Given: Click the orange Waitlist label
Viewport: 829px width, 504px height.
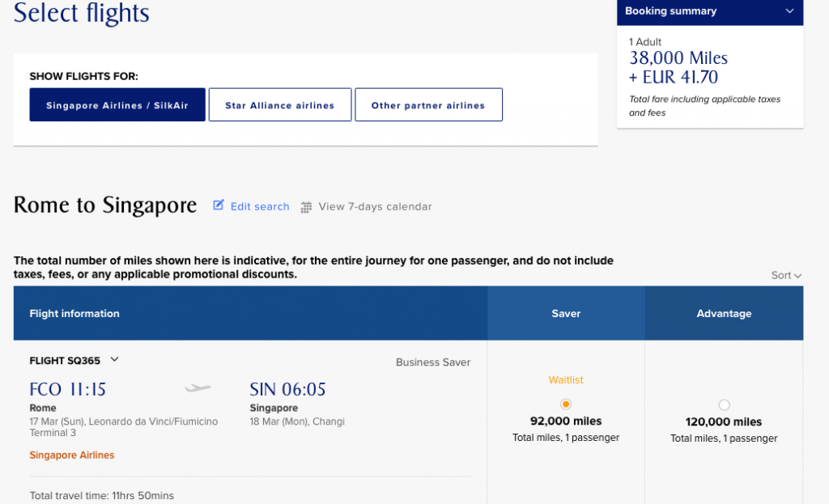Looking at the screenshot, I should click(x=566, y=379).
